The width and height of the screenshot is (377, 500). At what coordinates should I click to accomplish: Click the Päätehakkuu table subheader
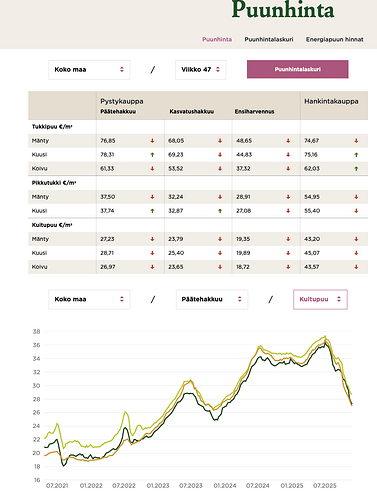click(x=118, y=112)
